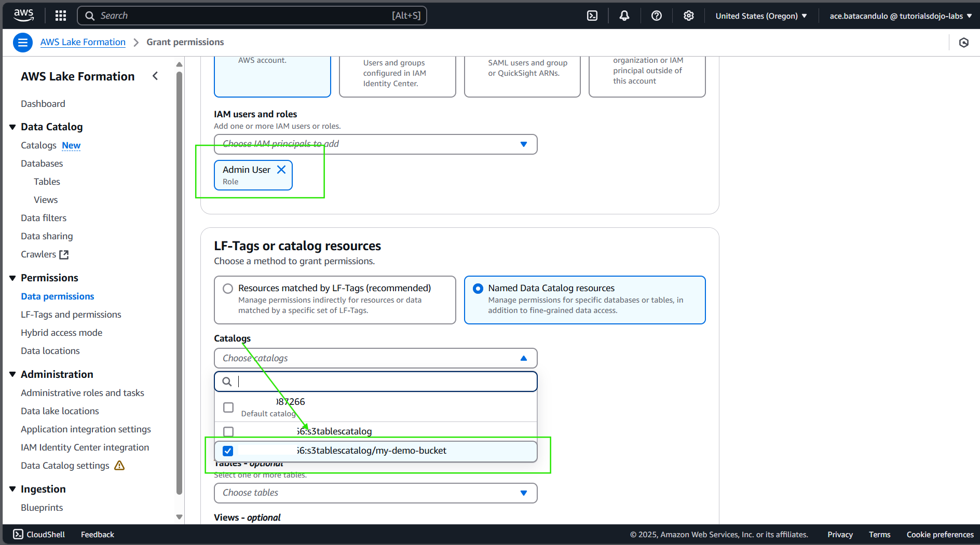
Task: Open Blueprints in sidebar
Action: [42, 508]
